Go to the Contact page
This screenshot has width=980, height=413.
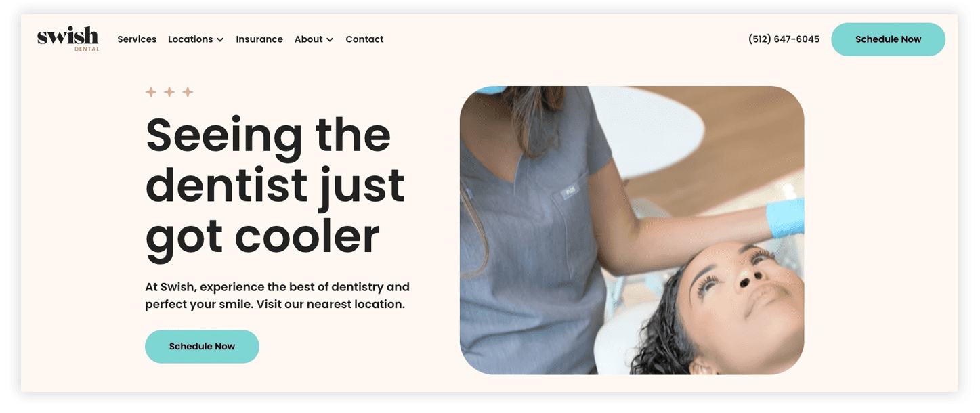click(364, 39)
